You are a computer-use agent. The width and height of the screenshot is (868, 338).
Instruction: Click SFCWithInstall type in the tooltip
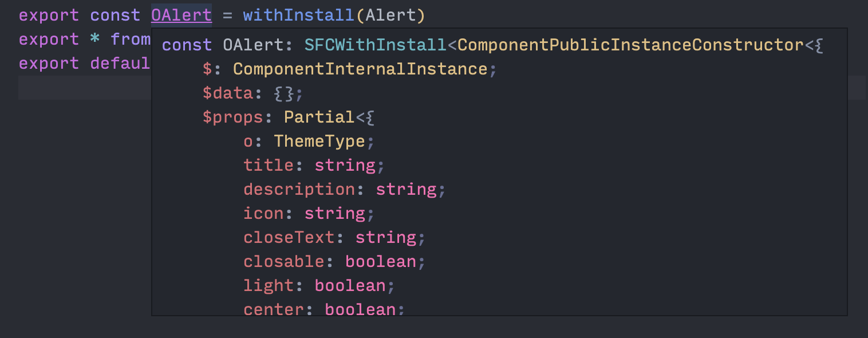point(375,45)
